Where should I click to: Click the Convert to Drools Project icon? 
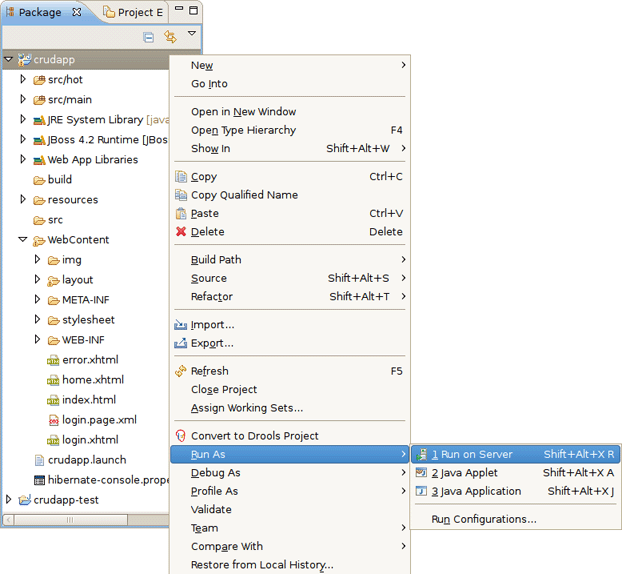[181, 436]
